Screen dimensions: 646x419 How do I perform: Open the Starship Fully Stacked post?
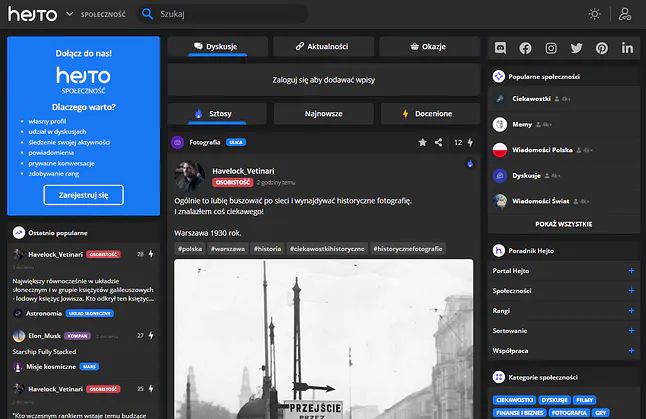(44, 352)
